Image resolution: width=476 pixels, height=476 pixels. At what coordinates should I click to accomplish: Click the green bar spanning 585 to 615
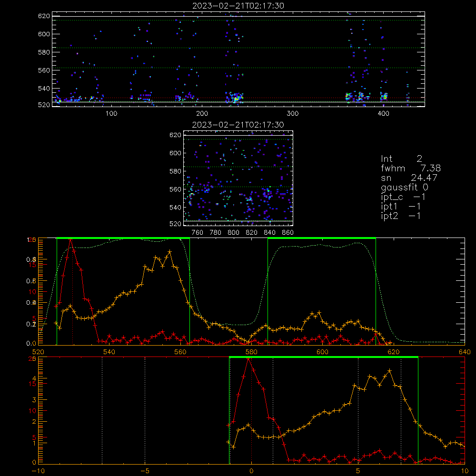click(x=322, y=238)
